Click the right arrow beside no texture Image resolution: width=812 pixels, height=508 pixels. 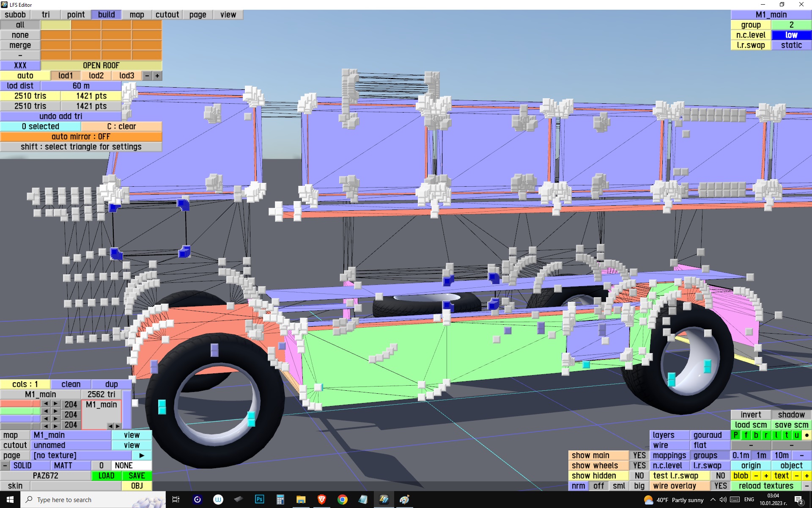point(142,456)
